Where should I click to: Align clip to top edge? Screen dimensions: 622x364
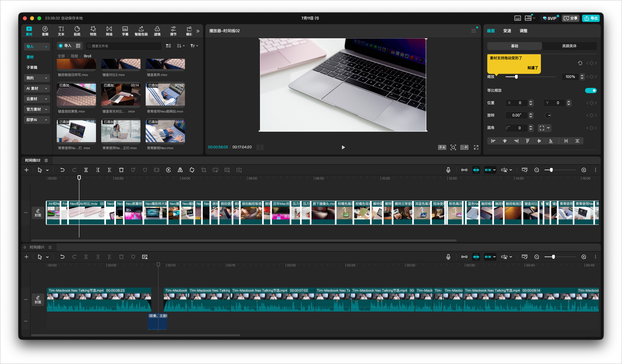[527, 141]
